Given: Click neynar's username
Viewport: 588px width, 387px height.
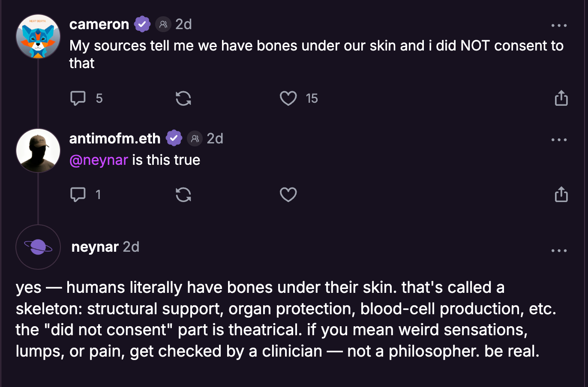Looking at the screenshot, I should pos(95,247).
